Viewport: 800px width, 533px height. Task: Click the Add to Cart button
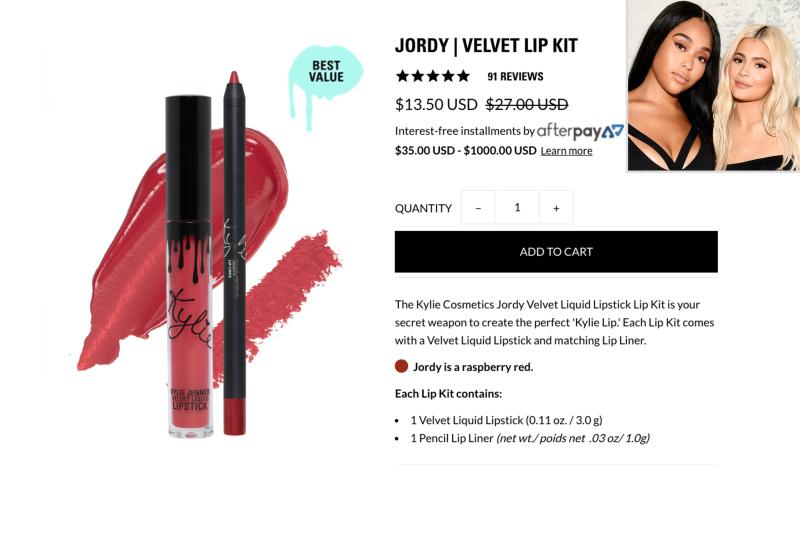pyautogui.click(x=556, y=251)
